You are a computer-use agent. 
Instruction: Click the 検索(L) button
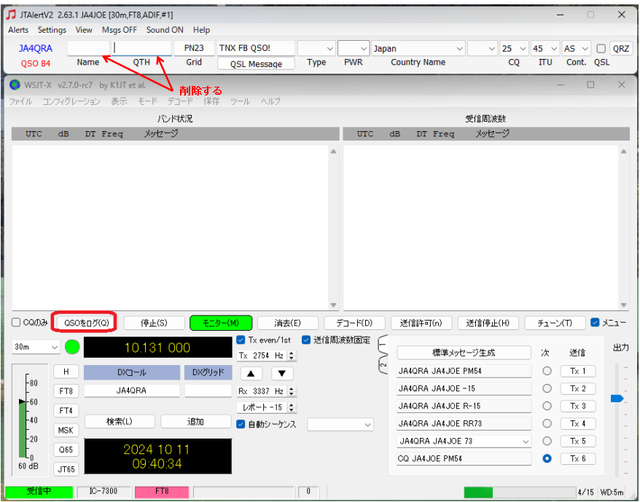click(120, 421)
